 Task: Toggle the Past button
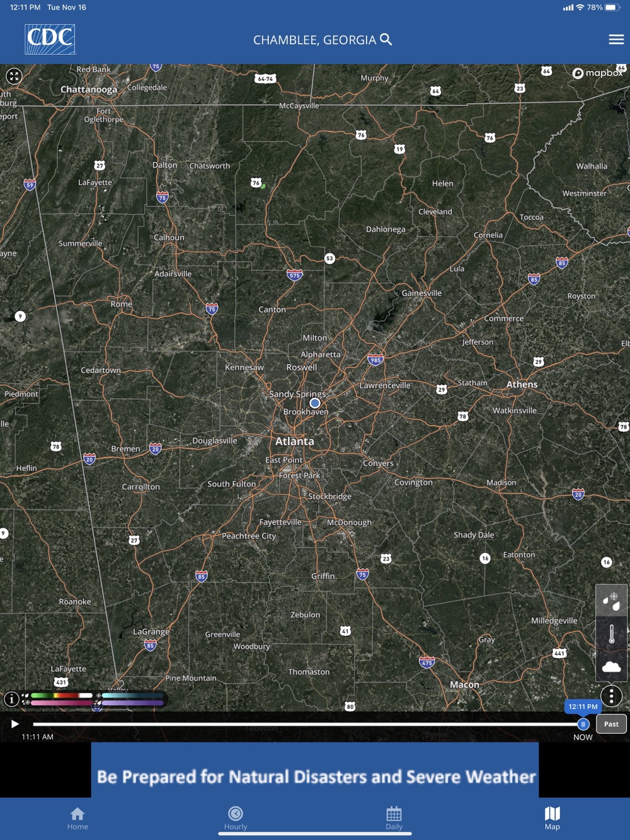pyautogui.click(x=611, y=724)
